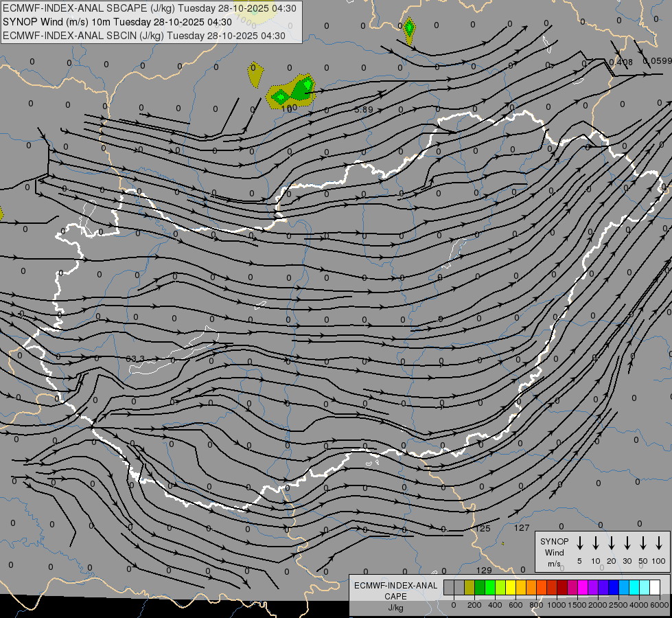The width and height of the screenshot is (672, 618).
Task: Click the 1000 tick label on CAPE scale
Action: coord(557,605)
